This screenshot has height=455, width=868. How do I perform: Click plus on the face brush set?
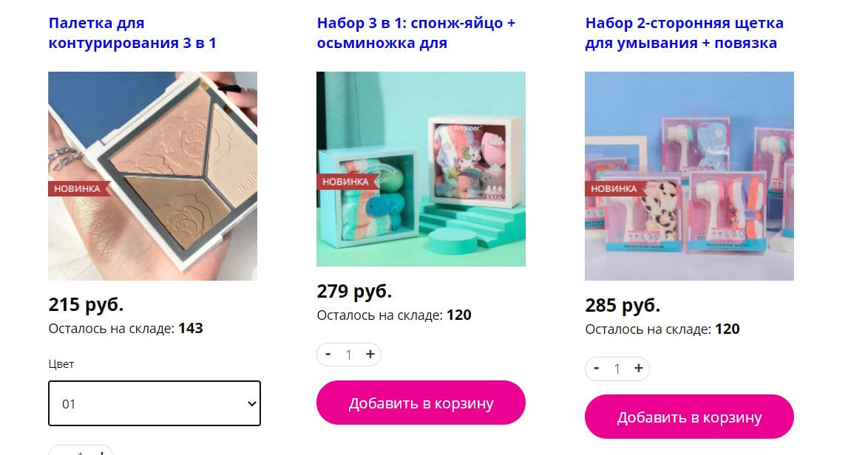(x=638, y=368)
